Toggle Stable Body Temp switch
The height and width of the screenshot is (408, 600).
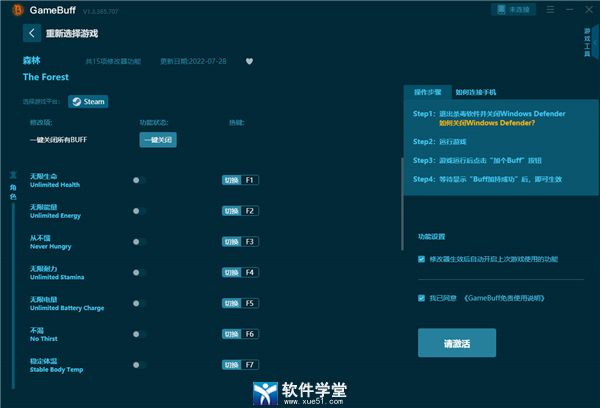tap(139, 365)
